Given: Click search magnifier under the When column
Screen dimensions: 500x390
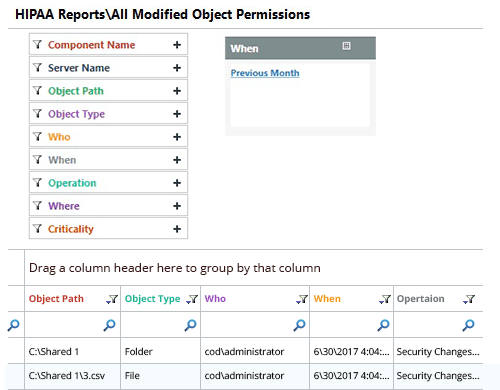Looking at the screenshot, I should point(383,325).
